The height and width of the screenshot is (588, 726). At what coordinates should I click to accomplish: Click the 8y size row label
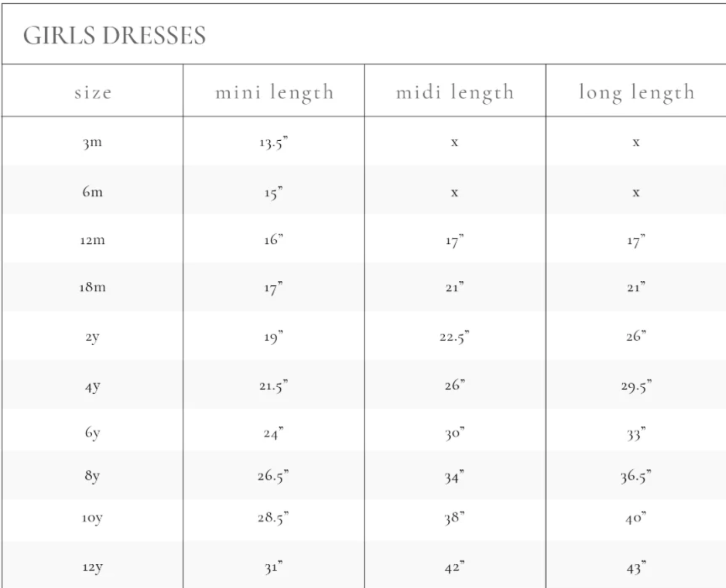[x=92, y=476]
